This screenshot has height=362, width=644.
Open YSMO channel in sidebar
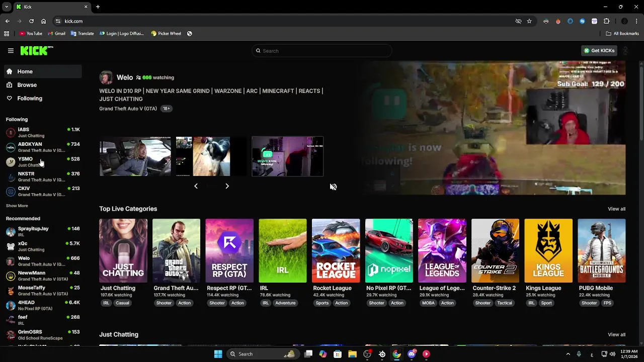click(x=43, y=161)
